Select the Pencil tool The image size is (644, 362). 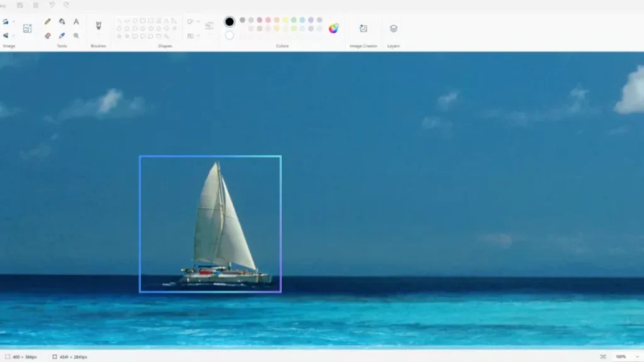48,21
